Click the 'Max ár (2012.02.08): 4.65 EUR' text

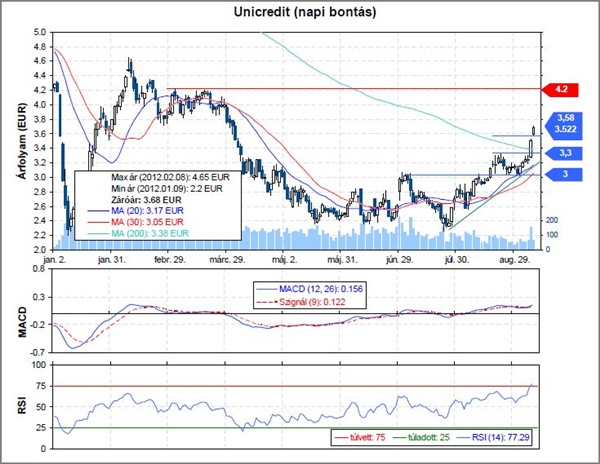[x=171, y=177]
